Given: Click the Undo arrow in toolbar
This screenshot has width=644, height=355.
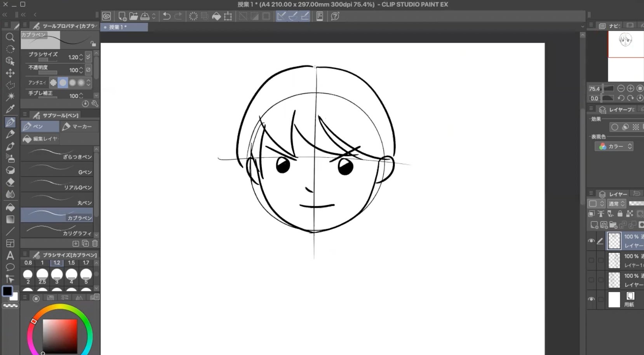Looking at the screenshot, I should 167,16.
